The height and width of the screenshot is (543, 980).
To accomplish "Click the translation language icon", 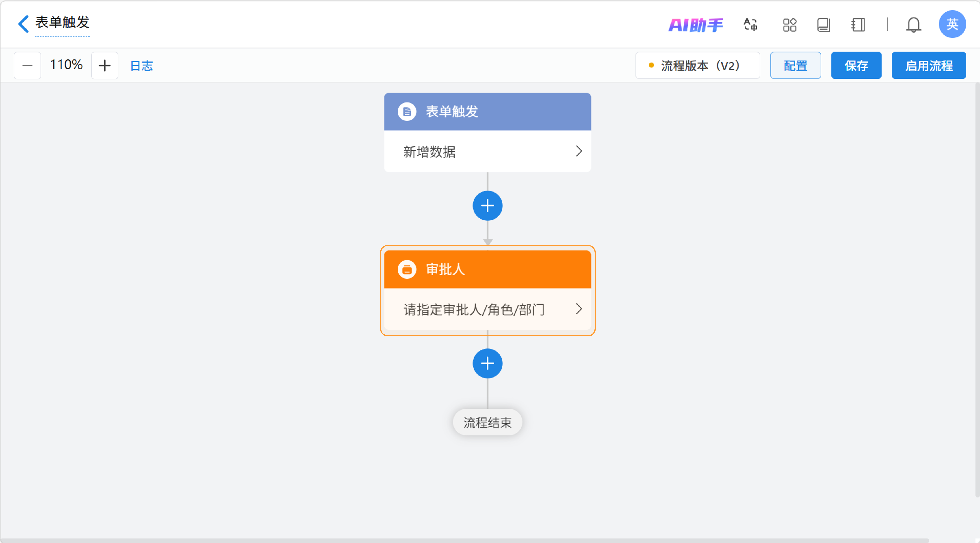I will pyautogui.click(x=750, y=25).
